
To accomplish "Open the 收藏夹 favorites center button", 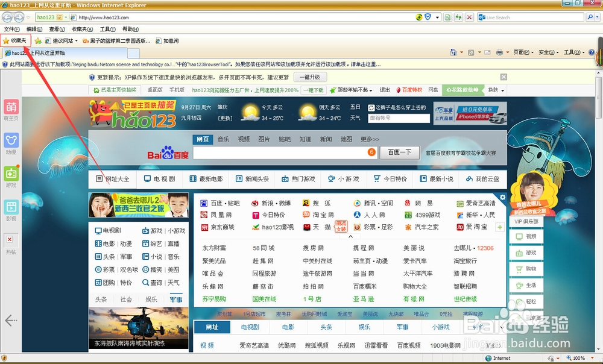I will pyautogui.click(x=15, y=40).
